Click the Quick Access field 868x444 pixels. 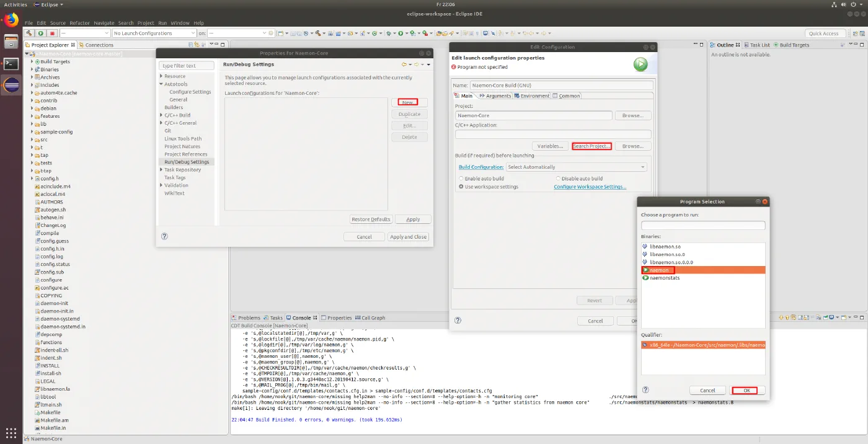pyautogui.click(x=825, y=33)
